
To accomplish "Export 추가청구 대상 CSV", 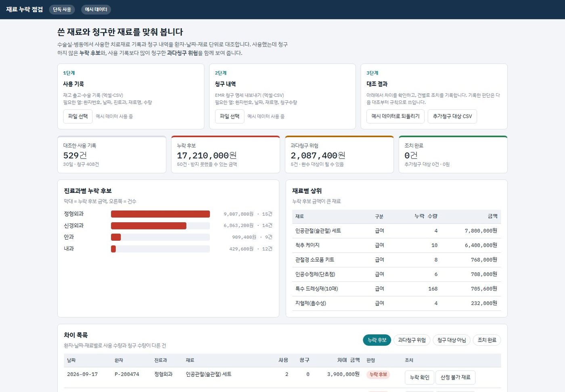I will pos(452,116).
